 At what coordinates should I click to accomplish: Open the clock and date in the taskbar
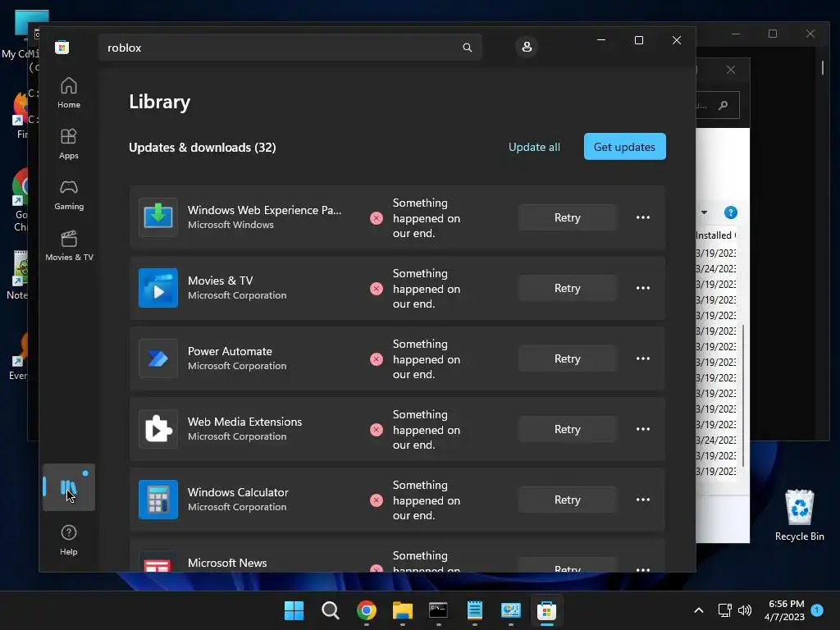(x=784, y=610)
